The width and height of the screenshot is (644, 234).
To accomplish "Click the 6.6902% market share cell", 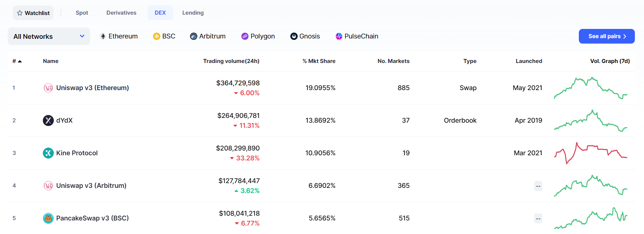I will (x=322, y=186).
